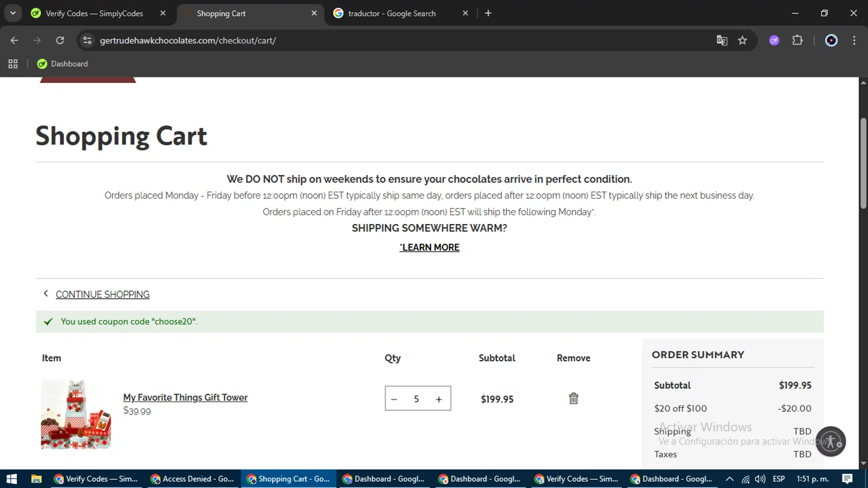
Task: Close the Shopping Cart tab
Action: point(314,13)
